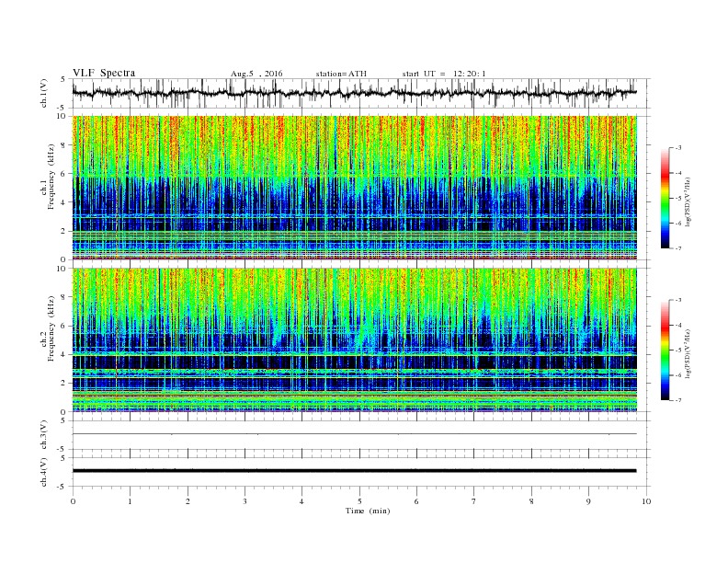Screen dimensions: 728x563
Task: Select the upper color bar's log(PSD) label
Action: 688,201
